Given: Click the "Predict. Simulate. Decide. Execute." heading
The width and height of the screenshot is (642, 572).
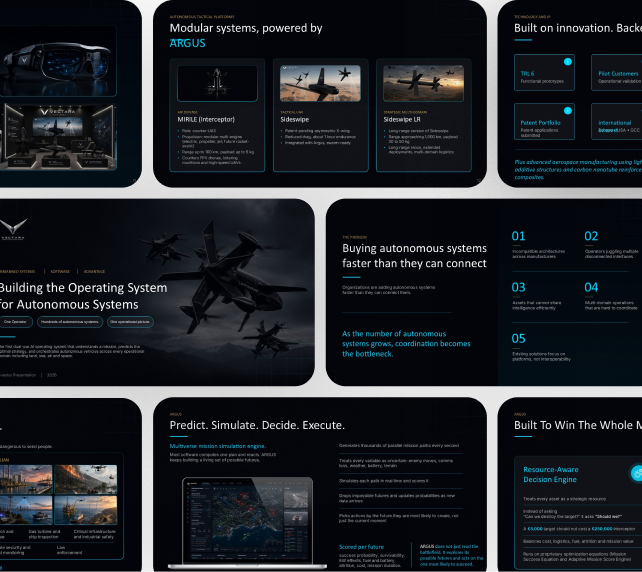Looking at the screenshot, I should [257, 425].
